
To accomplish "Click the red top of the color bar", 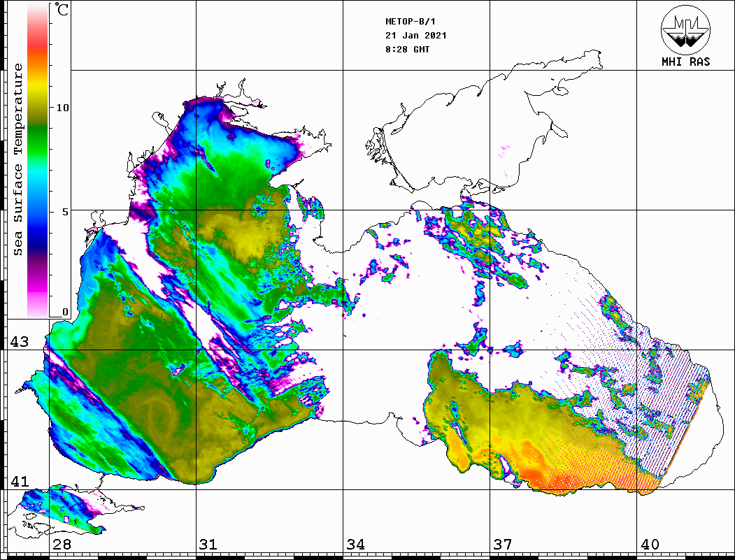I will (38, 45).
